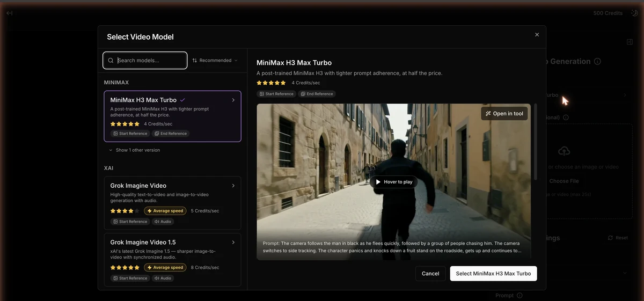This screenshot has height=301, width=644.
Task: Click Open in tool on the preview video
Action: pos(504,114)
